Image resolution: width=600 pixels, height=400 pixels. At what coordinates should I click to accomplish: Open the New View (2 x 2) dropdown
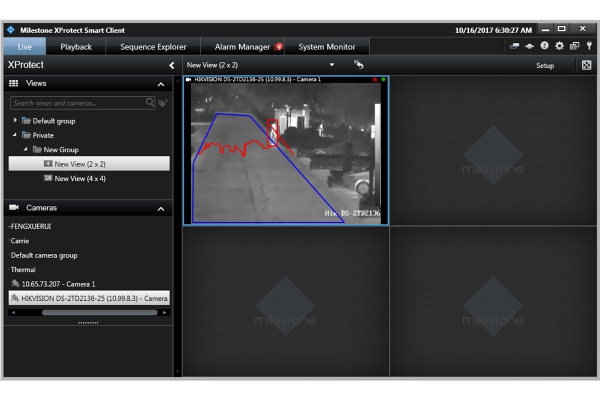[x=332, y=65]
